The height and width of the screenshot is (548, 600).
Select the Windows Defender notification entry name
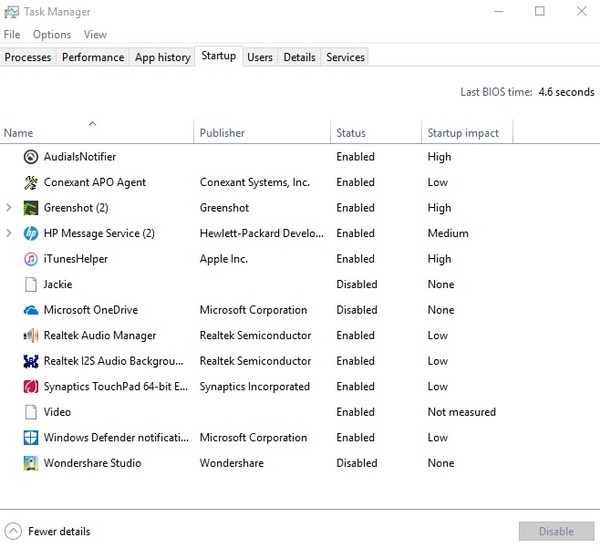116,438
